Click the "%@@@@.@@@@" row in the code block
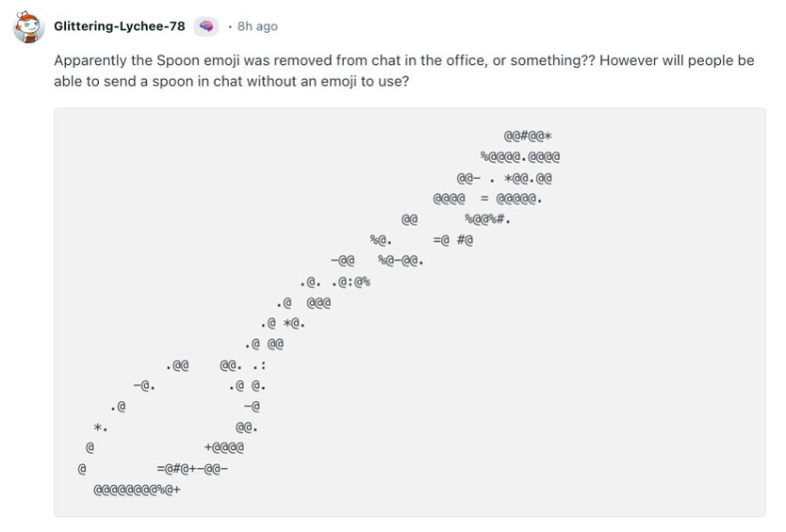The image size is (786, 532). coord(520,156)
